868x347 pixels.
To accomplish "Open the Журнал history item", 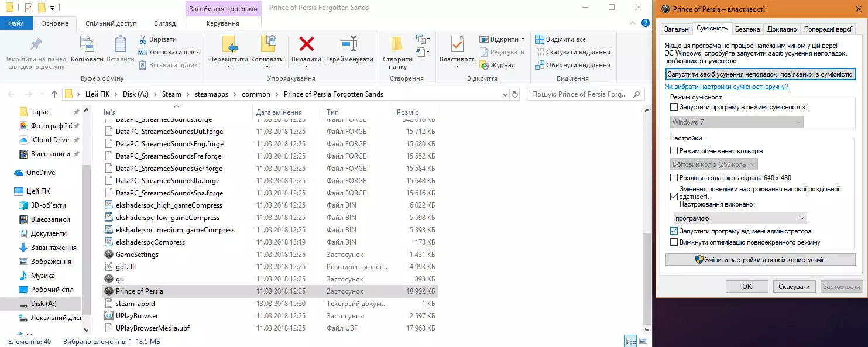I will point(498,65).
